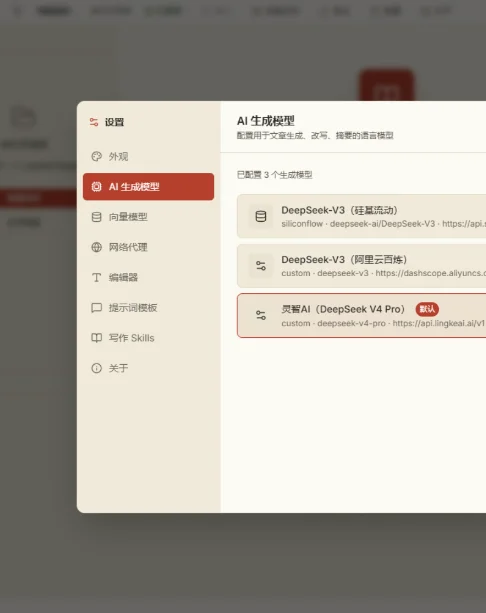The height and width of the screenshot is (613, 486).
Task: Click the book icon beside 写作 Skills
Action: coord(96,338)
